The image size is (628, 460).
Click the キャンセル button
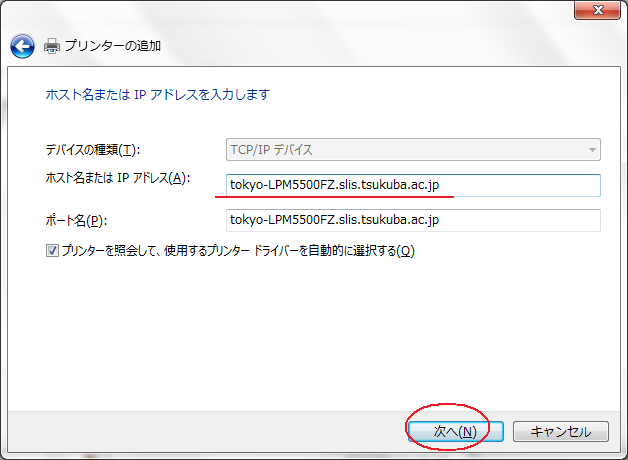coord(561,432)
